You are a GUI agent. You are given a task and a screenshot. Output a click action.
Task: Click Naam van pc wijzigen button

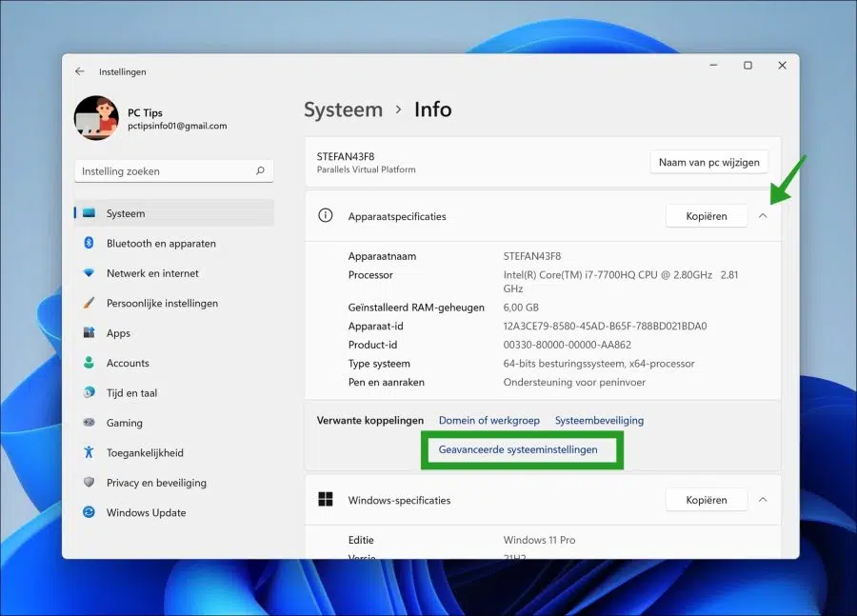tap(708, 163)
